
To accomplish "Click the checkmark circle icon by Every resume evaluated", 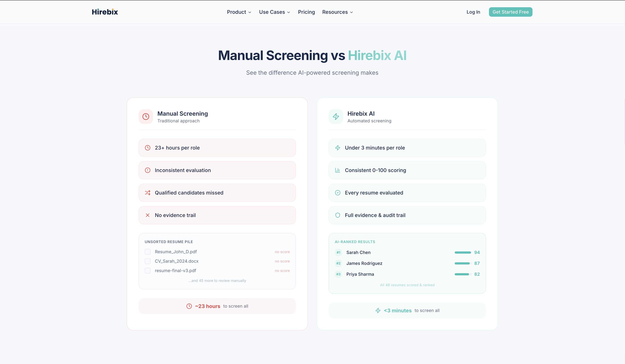I will pyautogui.click(x=338, y=193).
